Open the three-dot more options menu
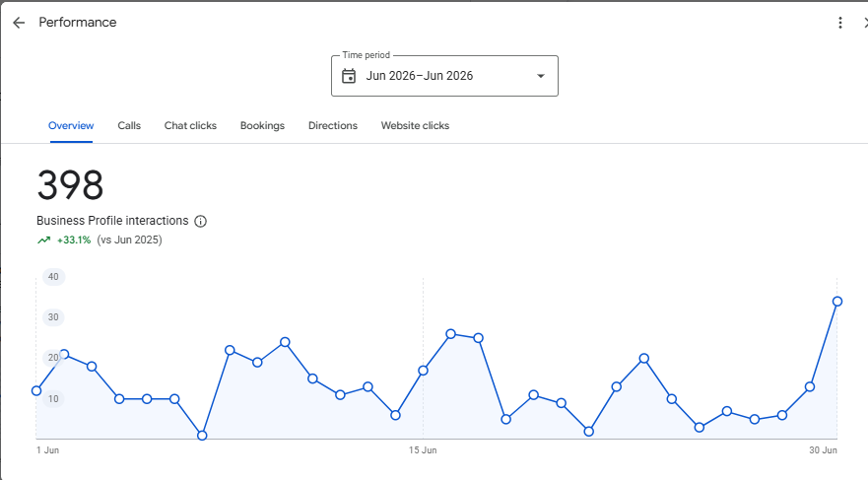This screenshot has width=868, height=480. pyautogui.click(x=839, y=23)
